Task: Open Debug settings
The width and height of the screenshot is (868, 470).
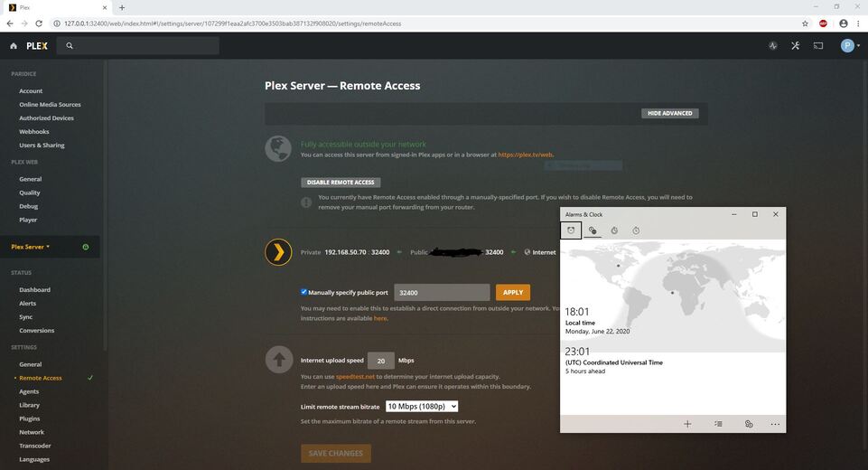Action: (x=29, y=206)
